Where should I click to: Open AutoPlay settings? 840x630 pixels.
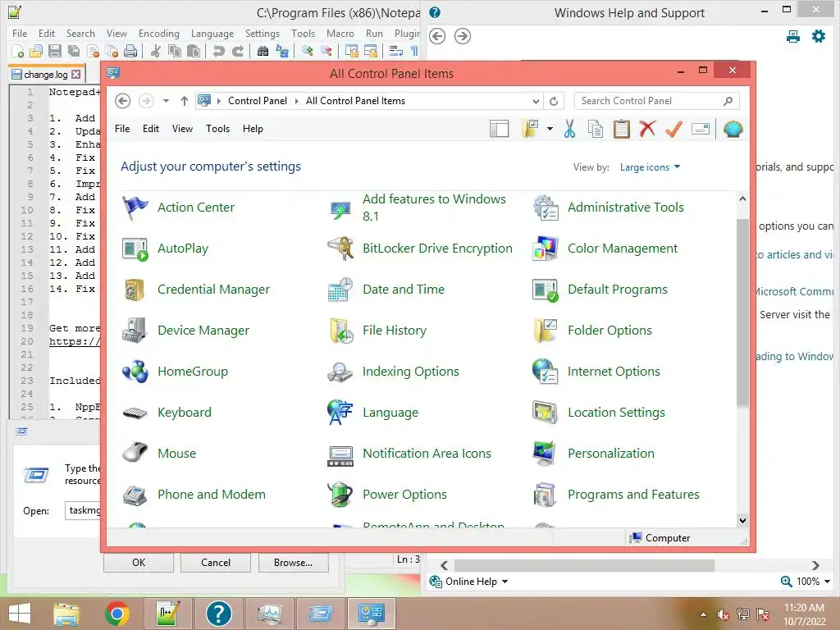click(x=165, y=249)
